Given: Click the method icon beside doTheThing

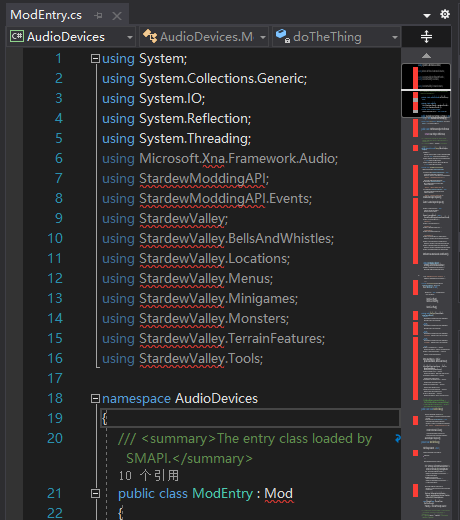Looking at the screenshot, I should pos(283,36).
